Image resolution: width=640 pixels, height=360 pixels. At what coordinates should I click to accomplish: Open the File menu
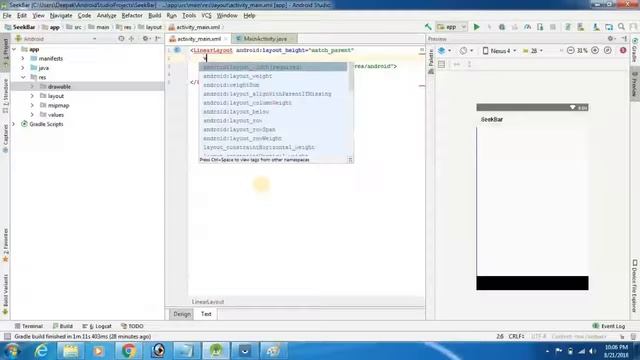click(x=7, y=16)
